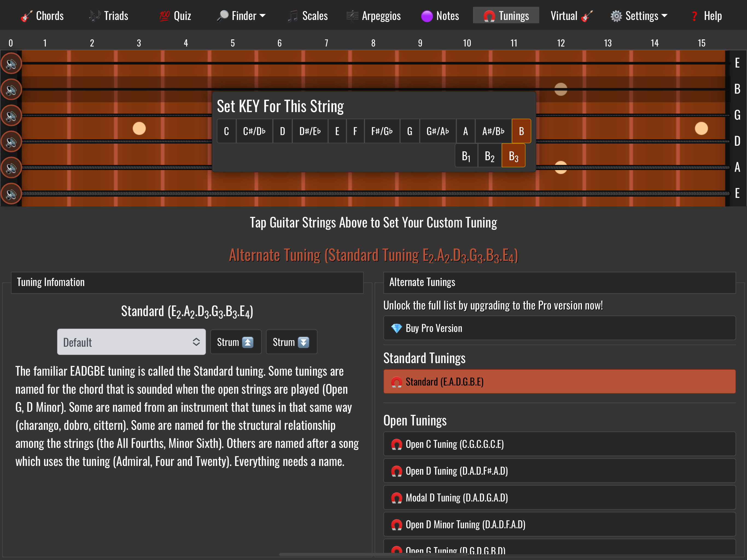Viewport: 747px width, 560px height.
Task: Open the Default sound dropdown
Action: coord(131,342)
